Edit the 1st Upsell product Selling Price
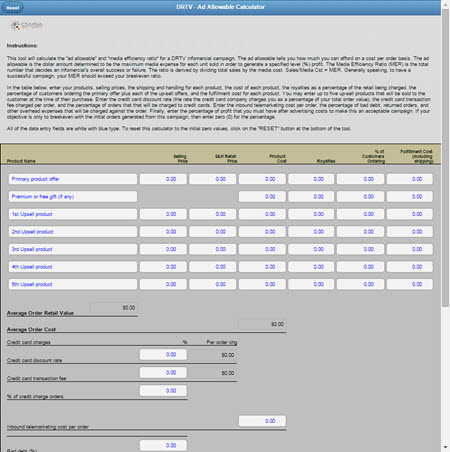Screen dimensions: 450x452 tap(163, 214)
